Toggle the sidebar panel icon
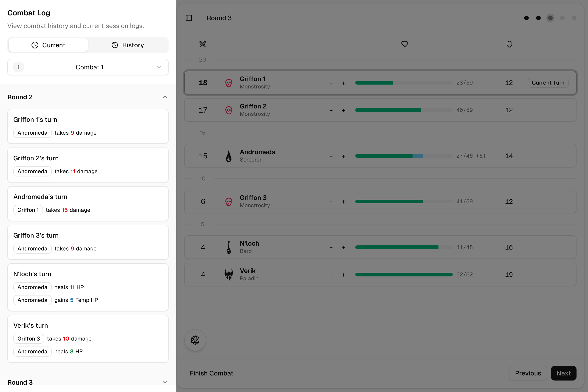This screenshot has width=588, height=392. pyautogui.click(x=189, y=18)
